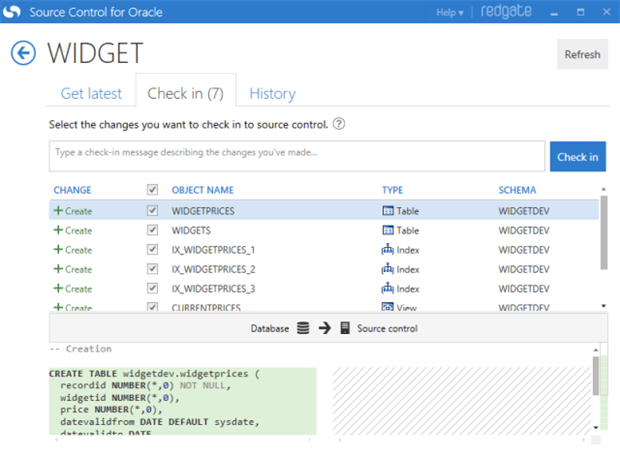
Task: Open the help question mark icon
Action: tap(339, 124)
